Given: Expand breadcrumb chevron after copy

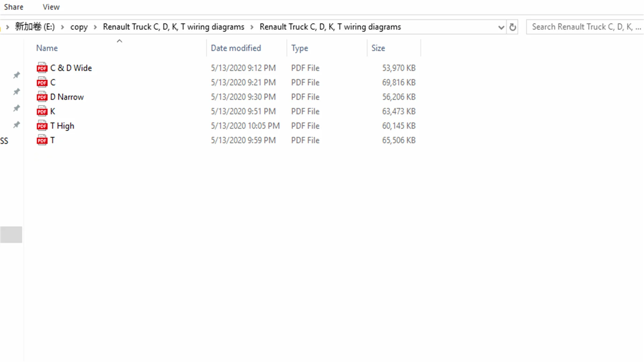Looking at the screenshot, I should point(95,27).
